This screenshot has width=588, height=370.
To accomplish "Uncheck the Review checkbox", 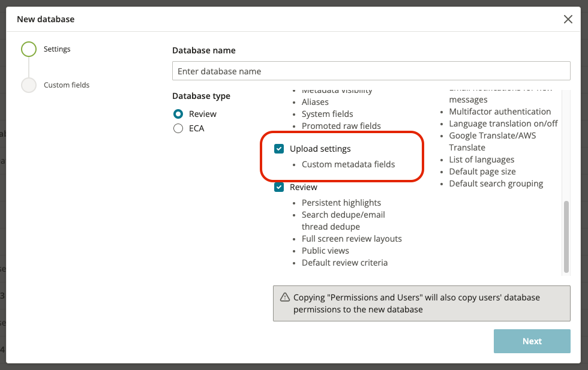I will [x=279, y=187].
